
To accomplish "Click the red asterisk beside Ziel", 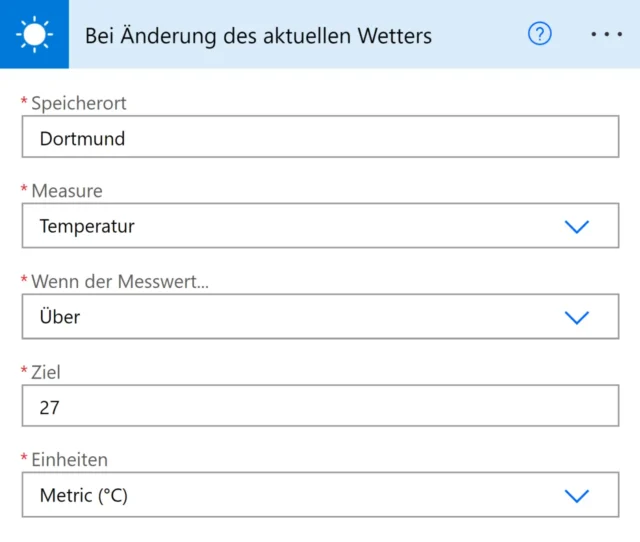I will (x=25, y=371).
